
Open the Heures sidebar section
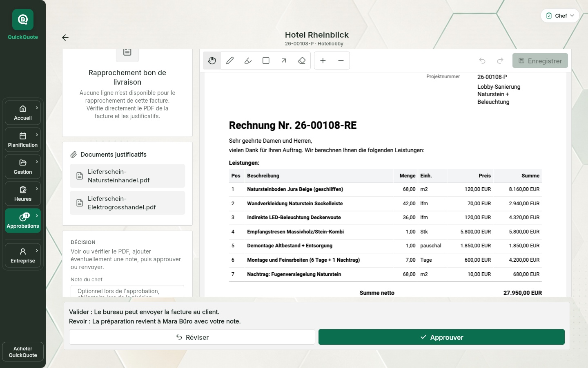point(23,194)
